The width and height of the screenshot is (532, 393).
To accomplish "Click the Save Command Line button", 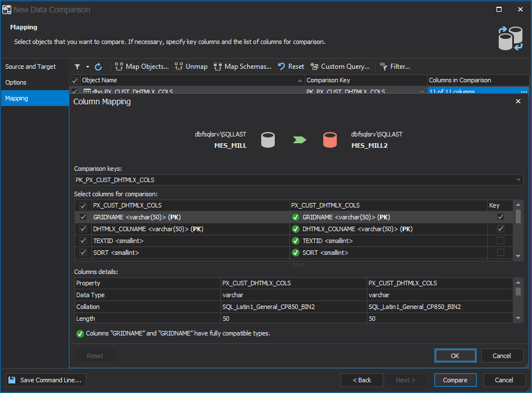I will [46, 380].
